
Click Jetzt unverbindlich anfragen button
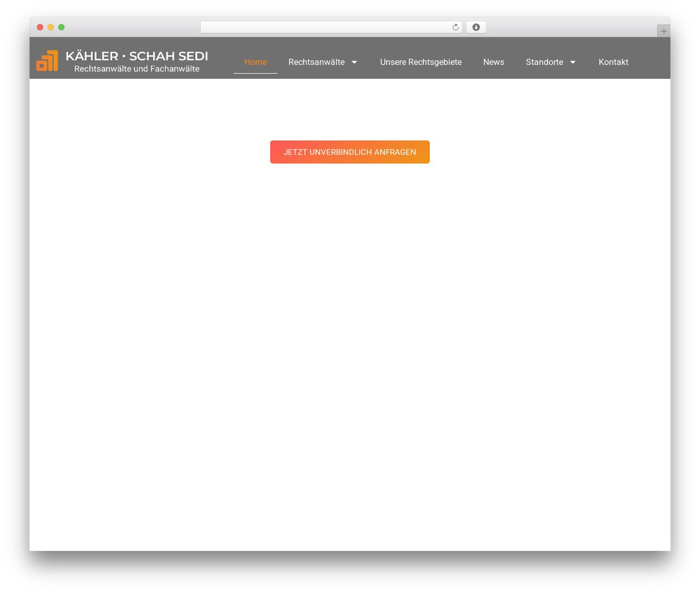[350, 152]
